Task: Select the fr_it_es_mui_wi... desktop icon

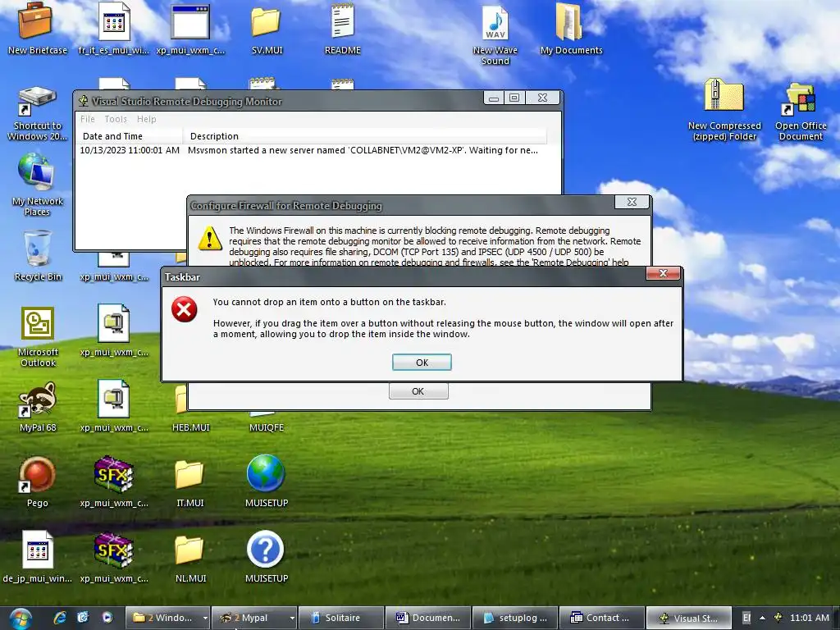Action: point(113,30)
